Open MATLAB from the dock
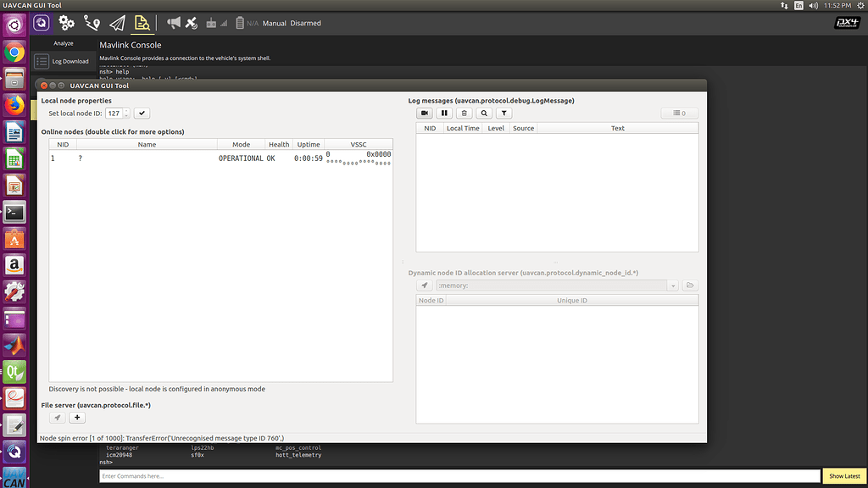The width and height of the screenshot is (868, 488). pos(14,346)
